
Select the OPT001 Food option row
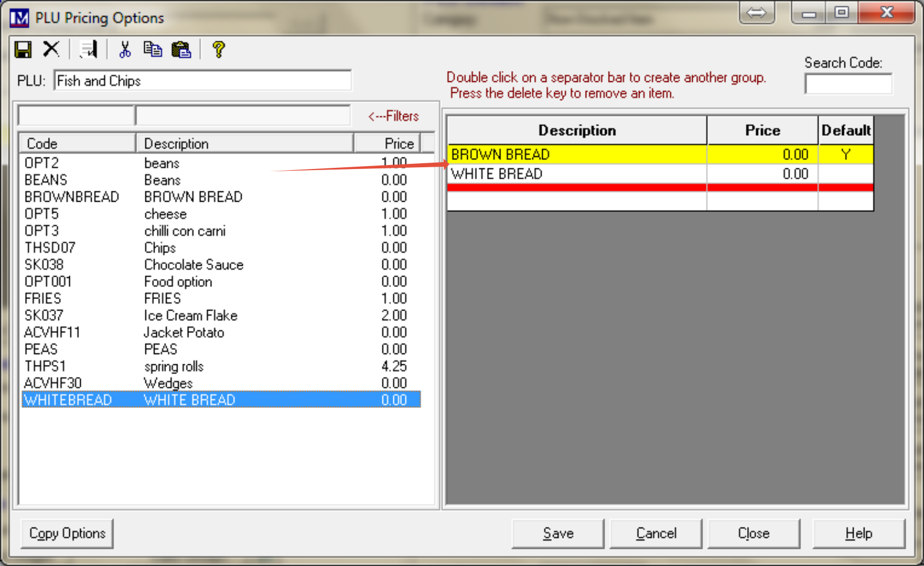(221, 281)
